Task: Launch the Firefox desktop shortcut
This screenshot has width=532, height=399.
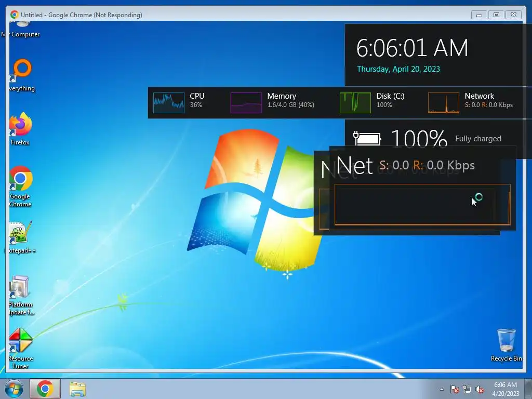Action: (20, 129)
